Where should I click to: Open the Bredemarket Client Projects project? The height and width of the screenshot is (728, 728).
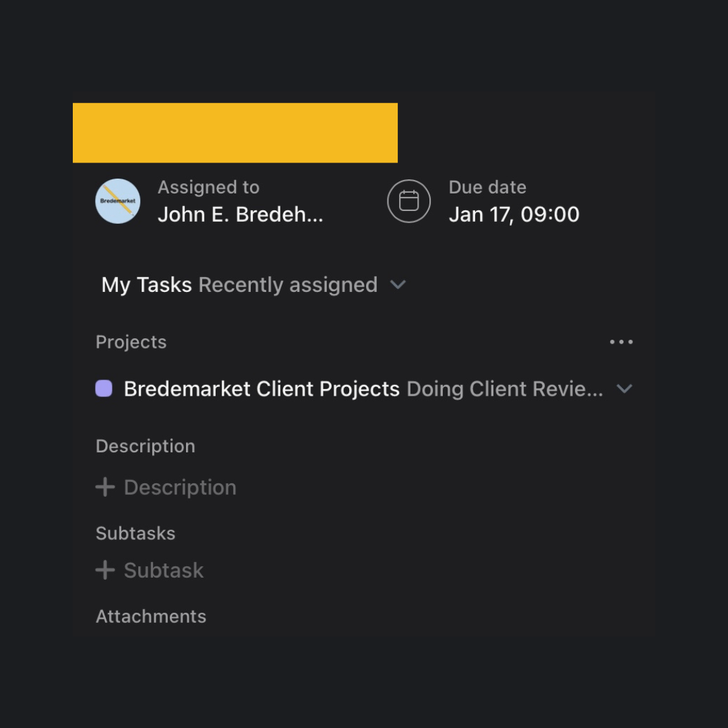(x=262, y=389)
